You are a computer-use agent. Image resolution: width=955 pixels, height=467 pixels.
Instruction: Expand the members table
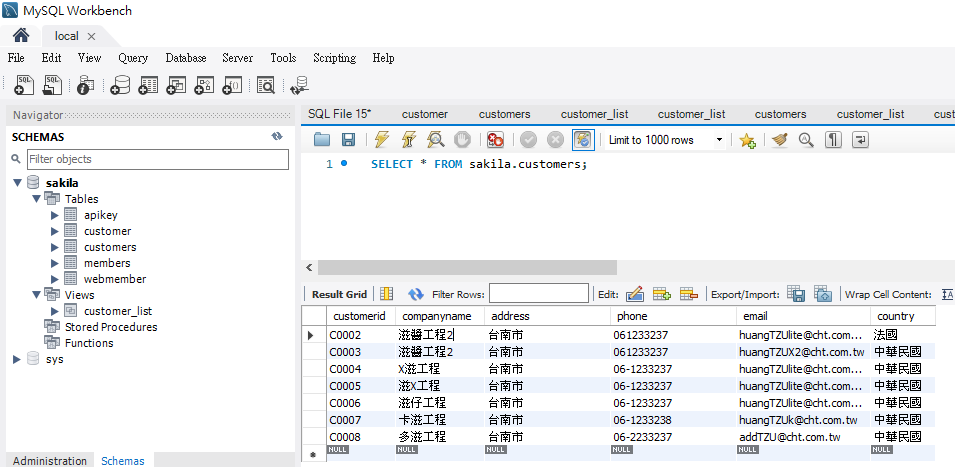(x=55, y=263)
